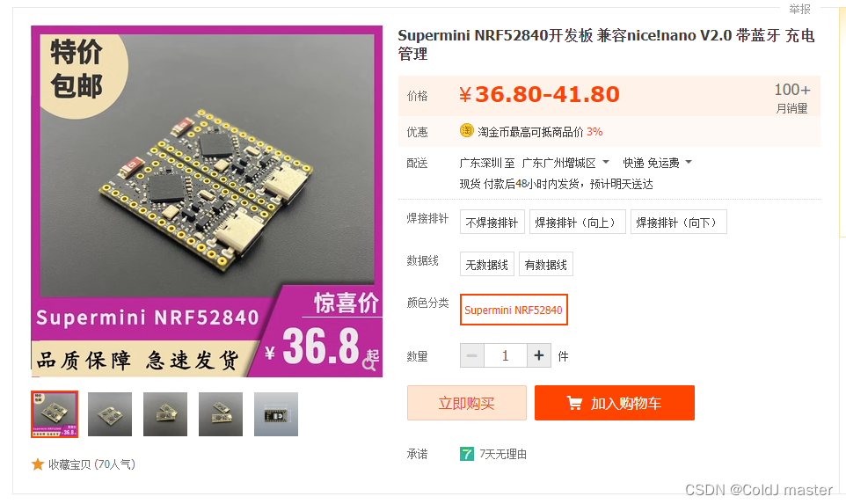Select 焊接排针（向上） option
This screenshot has height=504, width=846.
click(577, 222)
